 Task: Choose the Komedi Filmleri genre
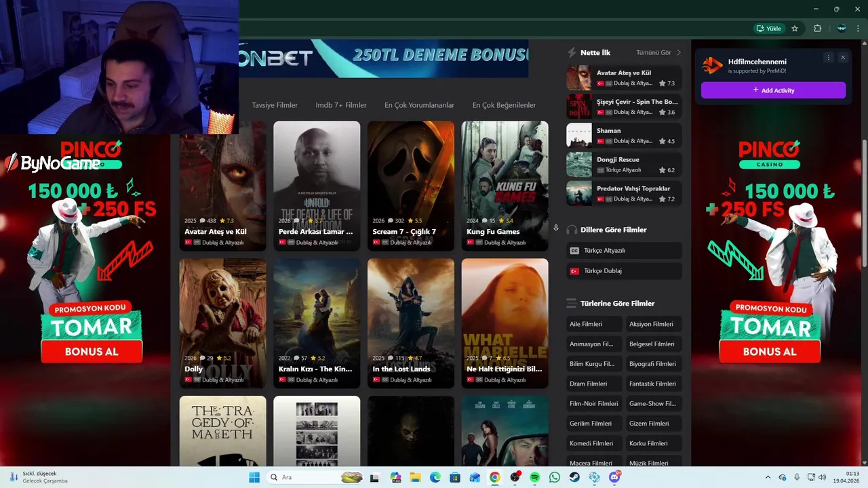594,443
